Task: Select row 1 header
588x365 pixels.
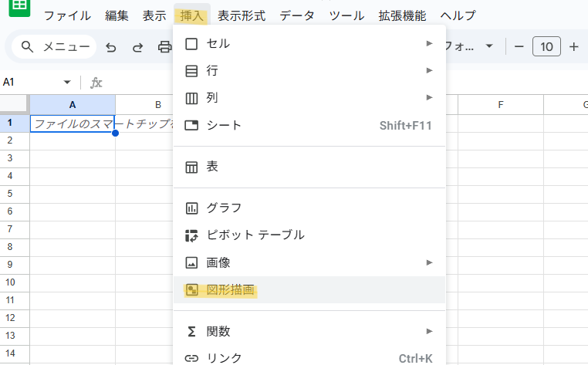Action: click(15, 123)
